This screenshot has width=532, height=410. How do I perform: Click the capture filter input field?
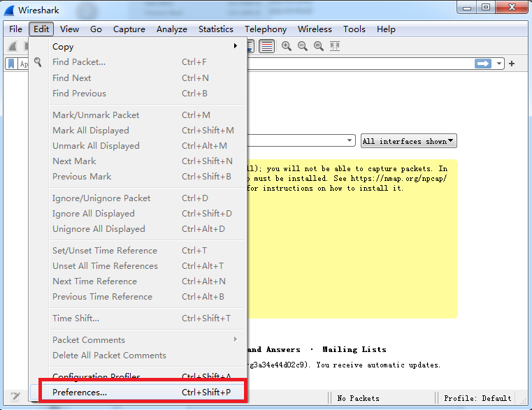(301, 141)
